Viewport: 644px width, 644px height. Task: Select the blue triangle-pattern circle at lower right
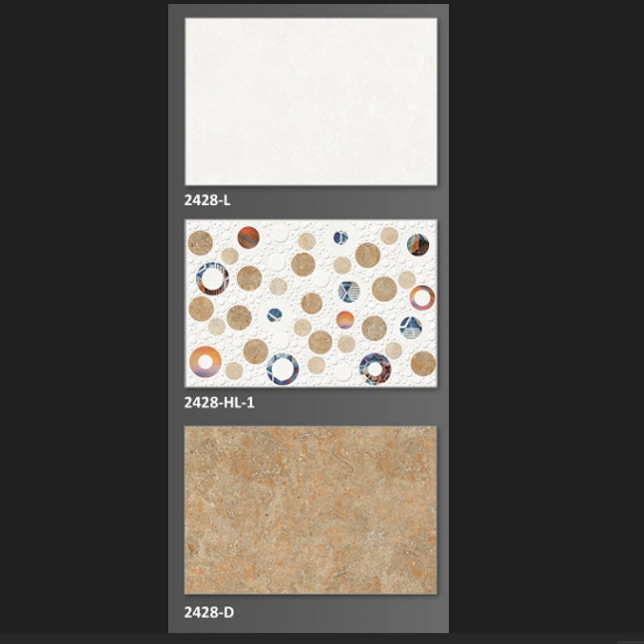pos(411,326)
